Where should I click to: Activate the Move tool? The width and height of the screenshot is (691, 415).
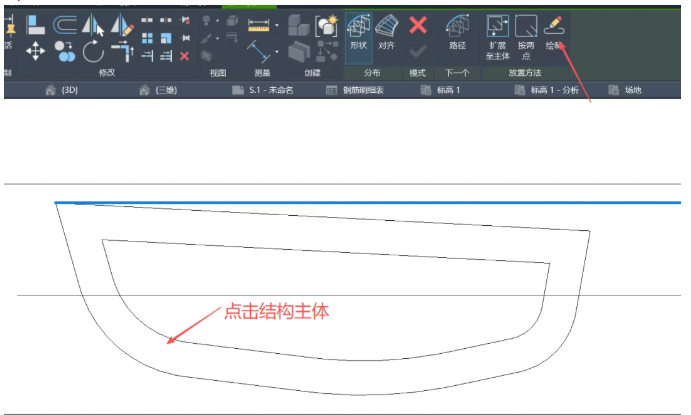click(35, 51)
